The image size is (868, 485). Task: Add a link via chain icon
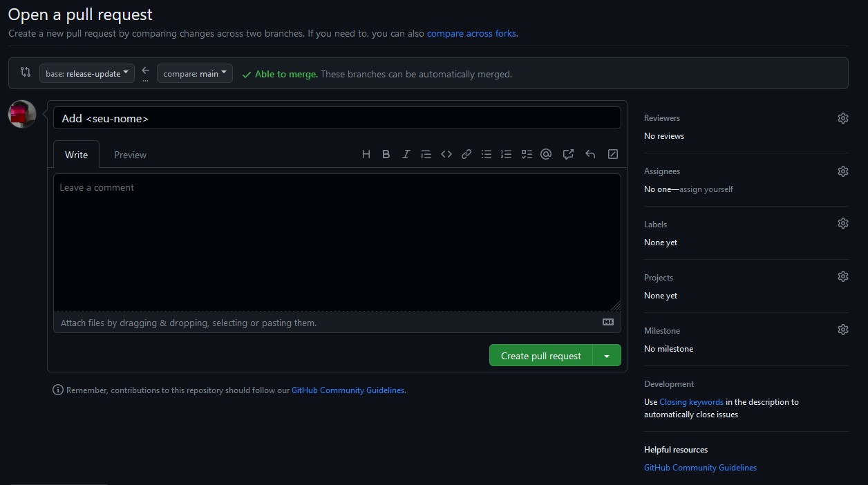pyautogui.click(x=466, y=154)
